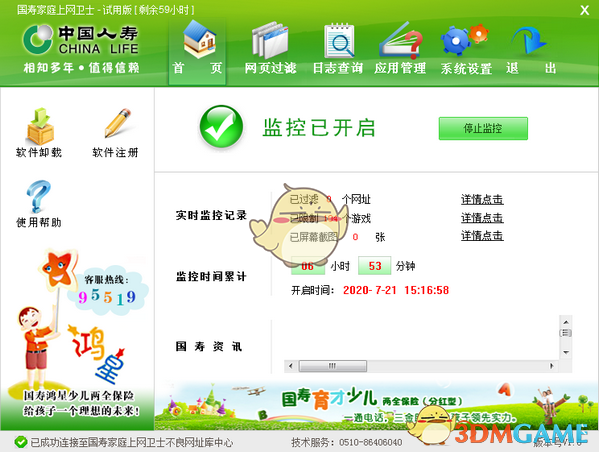This screenshot has width=599, height=452.
Task: Click the 国寿育才少儿 bottom banner
Action: [x=376, y=405]
